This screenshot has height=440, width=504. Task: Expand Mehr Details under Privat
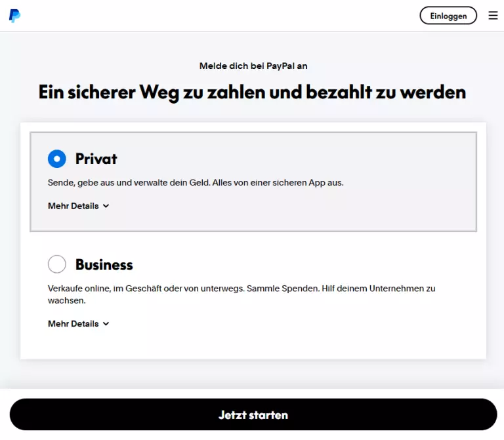pyautogui.click(x=79, y=206)
